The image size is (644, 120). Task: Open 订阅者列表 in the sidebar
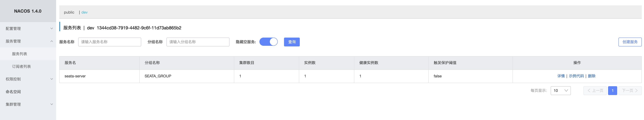tap(21, 66)
